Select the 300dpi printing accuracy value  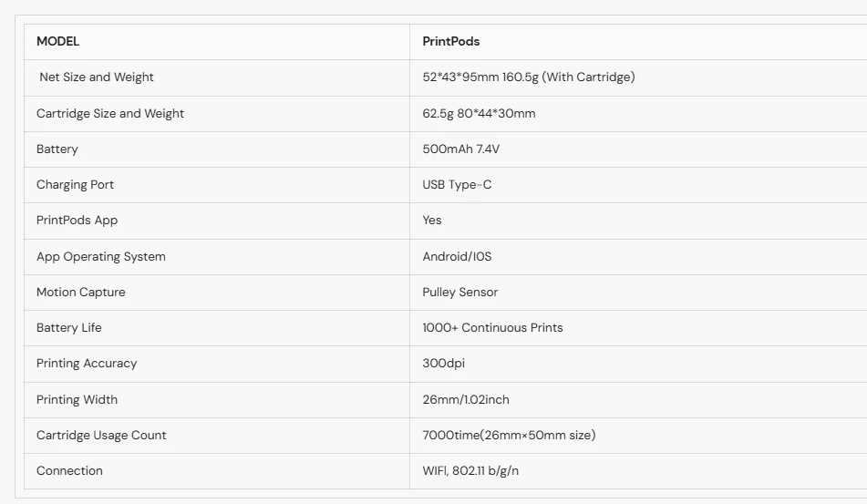pyautogui.click(x=443, y=364)
